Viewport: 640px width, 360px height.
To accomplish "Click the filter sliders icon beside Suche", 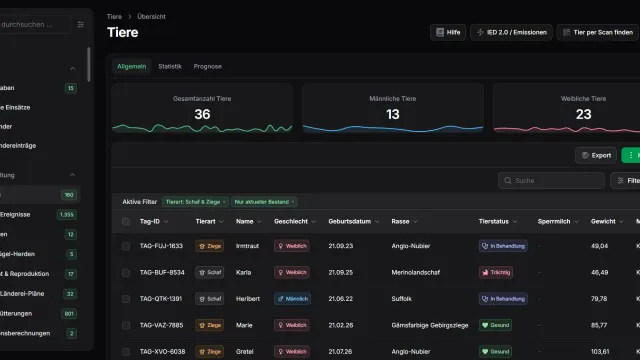I will tap(620, 180).
